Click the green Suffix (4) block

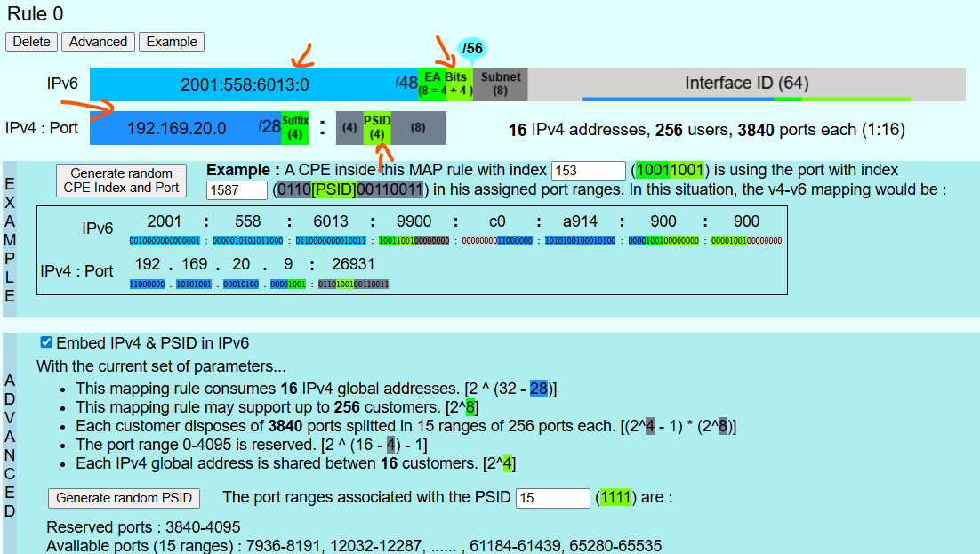294,128
